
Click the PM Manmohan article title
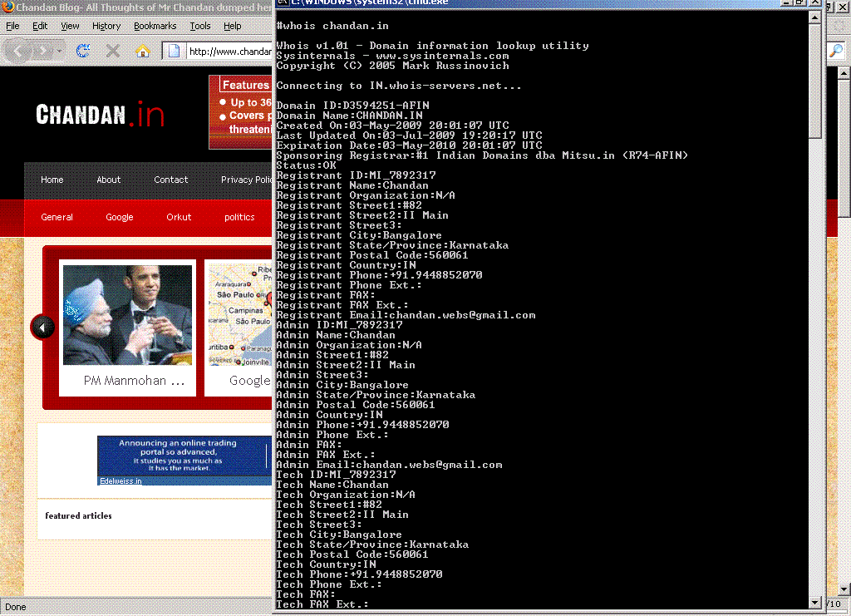(134, 381)
